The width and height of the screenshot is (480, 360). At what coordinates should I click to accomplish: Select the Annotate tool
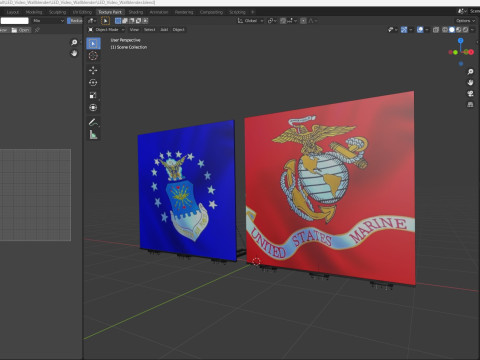coord(93,122)
